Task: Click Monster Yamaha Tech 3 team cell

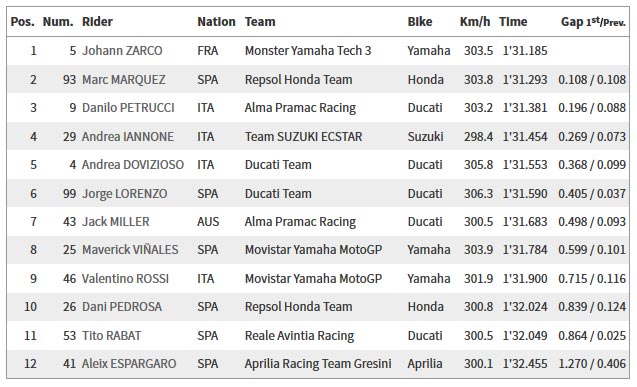Action: pyautogui.click(x=308, y=51)
